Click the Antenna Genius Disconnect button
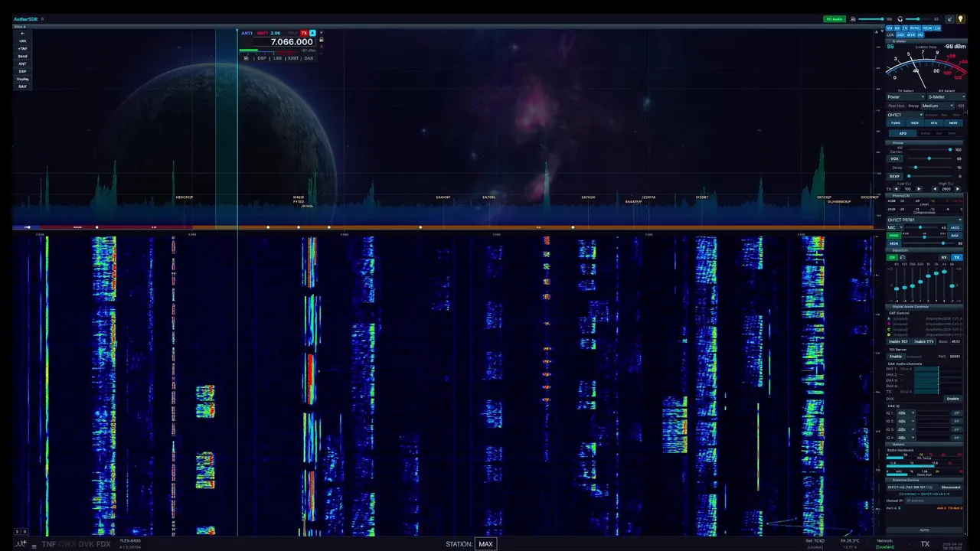This screenshot has width=980, height=551. (951, 487)
